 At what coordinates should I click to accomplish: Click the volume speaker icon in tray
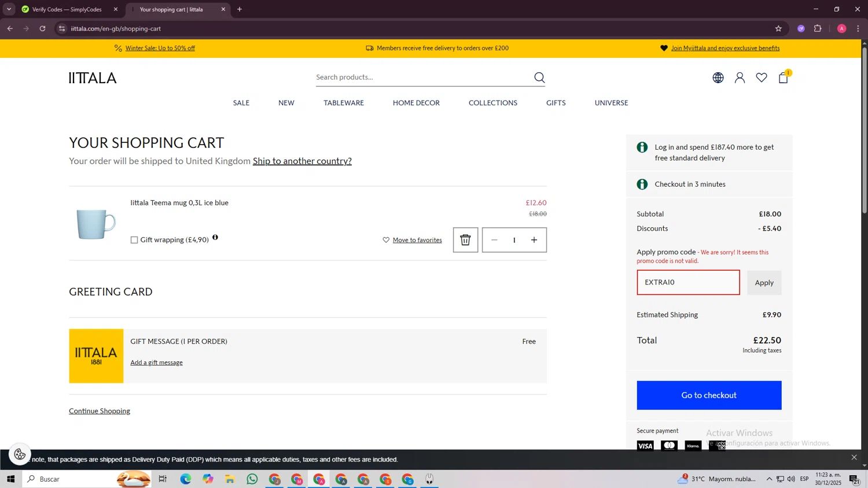click(x=791, y=479)
